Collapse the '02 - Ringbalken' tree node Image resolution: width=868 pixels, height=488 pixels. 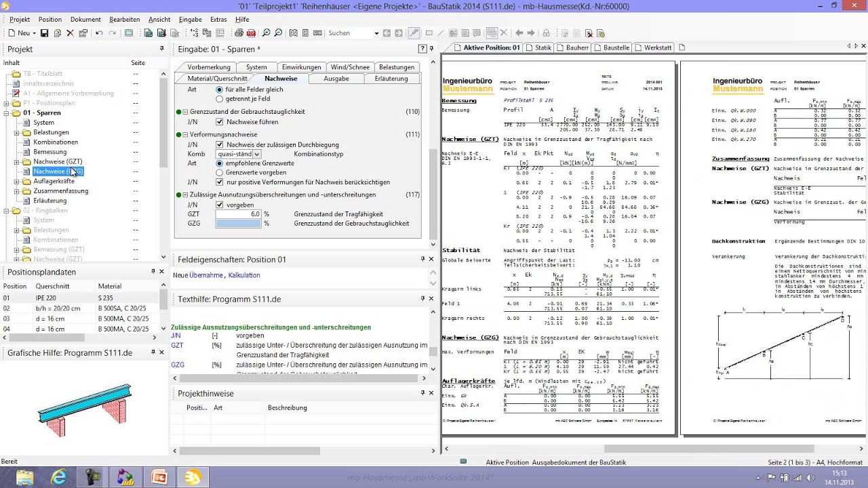pos(7,211)
